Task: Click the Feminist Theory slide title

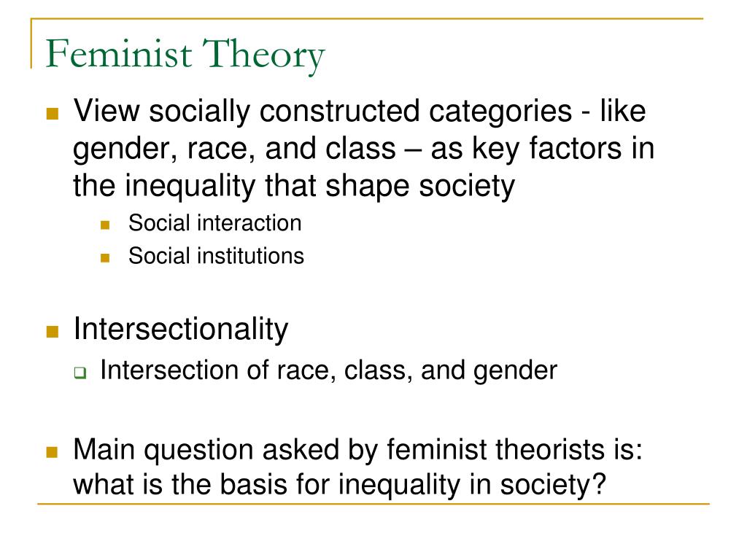Action: point(185,54)
